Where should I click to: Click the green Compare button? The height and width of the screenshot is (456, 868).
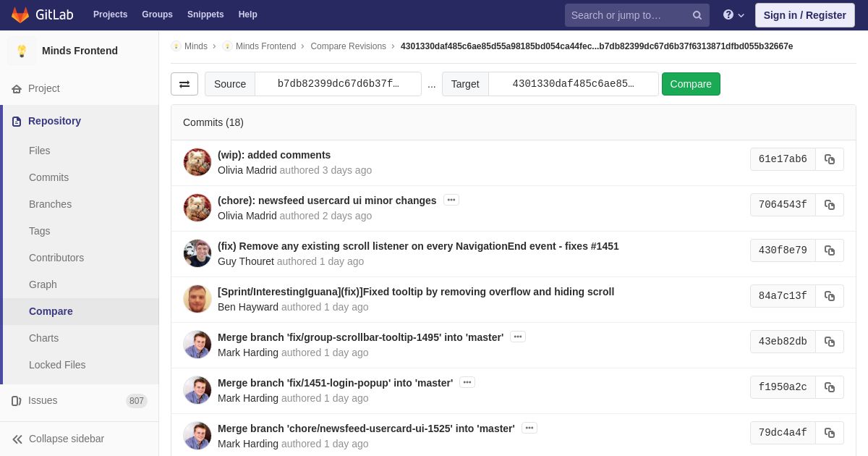pos(691,84)
